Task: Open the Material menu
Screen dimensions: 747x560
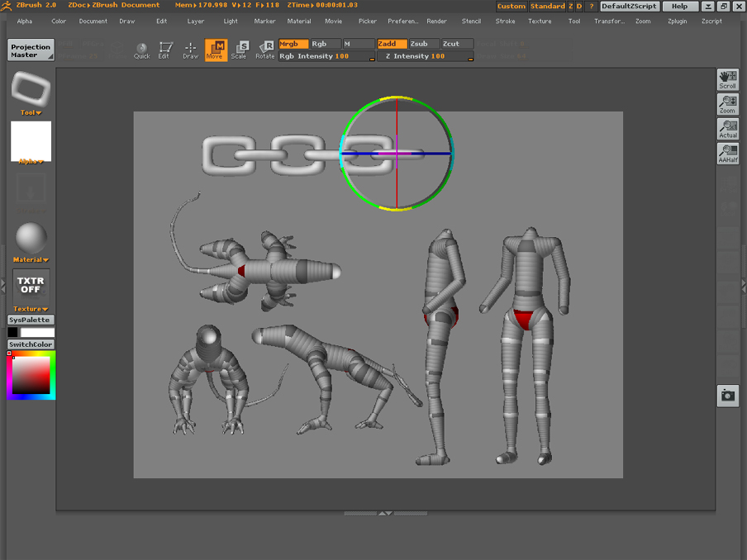Action: point(298,21)
